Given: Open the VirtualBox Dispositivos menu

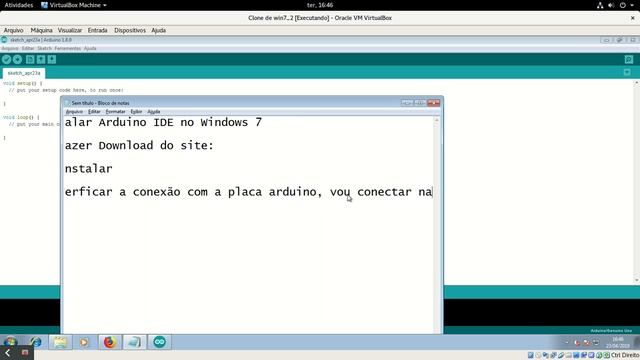Looking at the screenshot, I should (130, 30).
